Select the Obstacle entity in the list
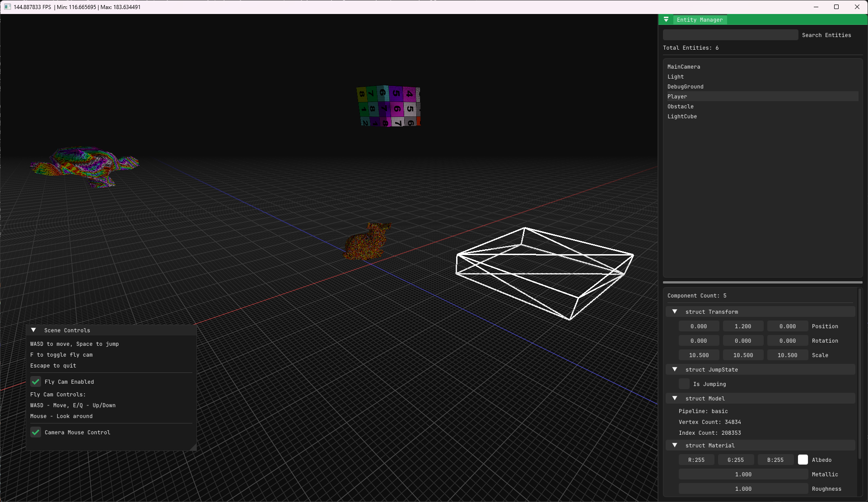868x502 pixels. click(681, 106)
